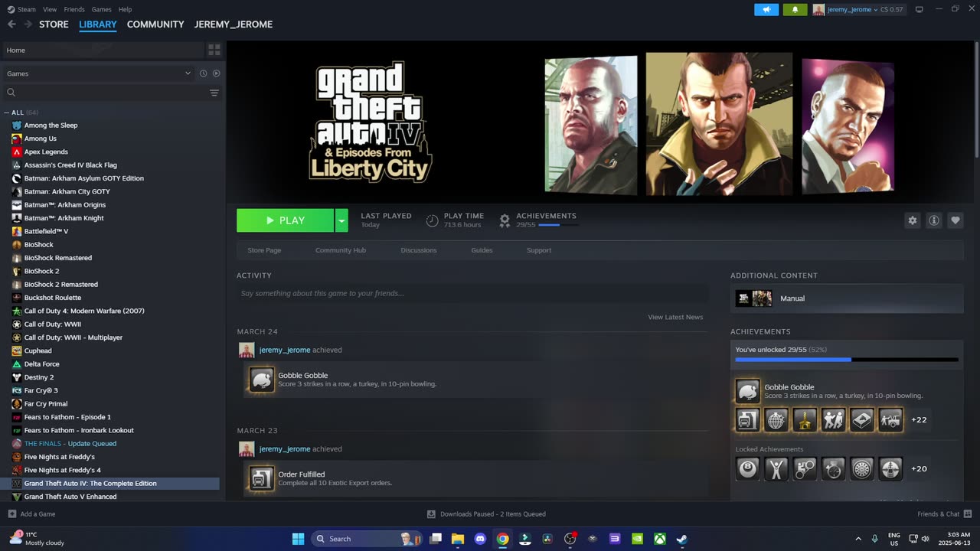Click the two dancing figures achievement icon
Screen dimensions: 980x551
[833, 419]
